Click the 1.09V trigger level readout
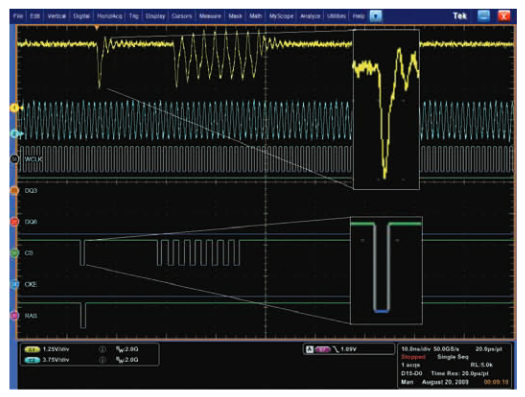The width and height of the screenshot is (525, 397). 349,349
